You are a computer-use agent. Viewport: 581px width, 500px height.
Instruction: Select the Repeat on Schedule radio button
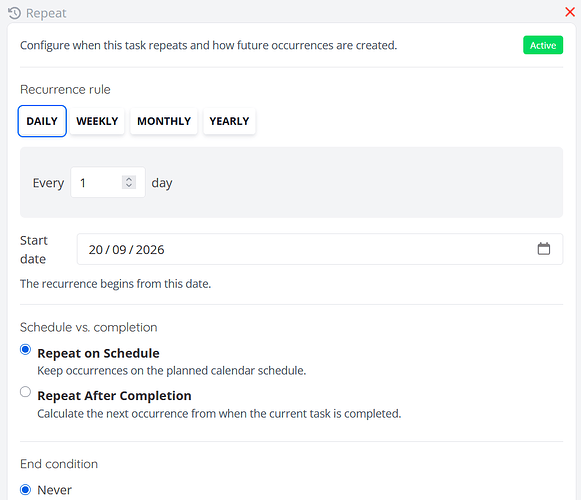pyautogui.click(x=25, y=350)
